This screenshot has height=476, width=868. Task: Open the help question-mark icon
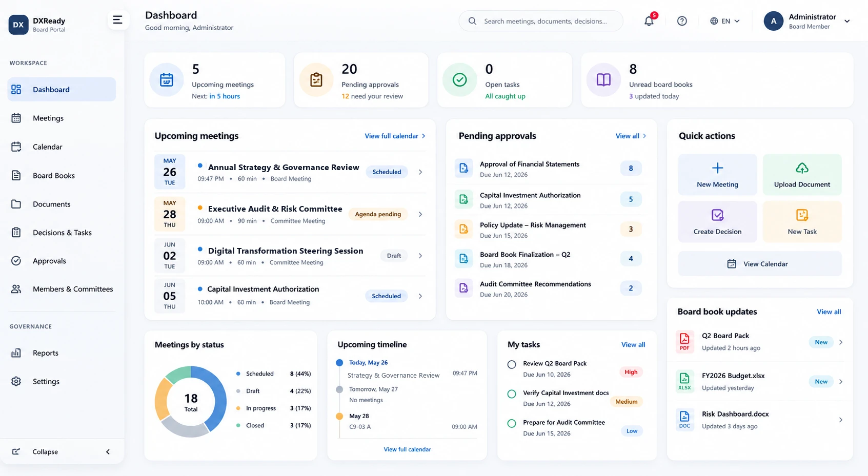click(x=682, y=21)
